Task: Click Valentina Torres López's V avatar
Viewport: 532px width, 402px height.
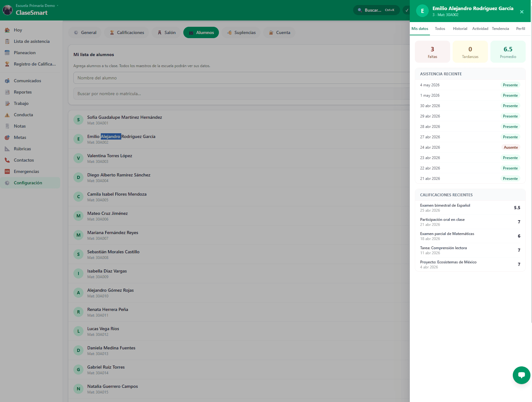Action: click(x=78, y=158)
